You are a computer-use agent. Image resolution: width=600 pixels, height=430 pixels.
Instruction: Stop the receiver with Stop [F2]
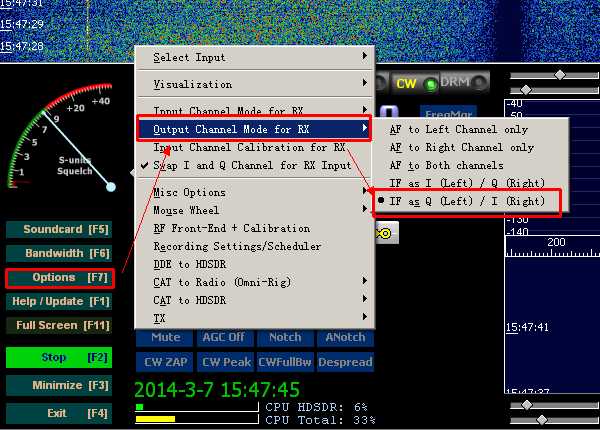tap(59, 358)
